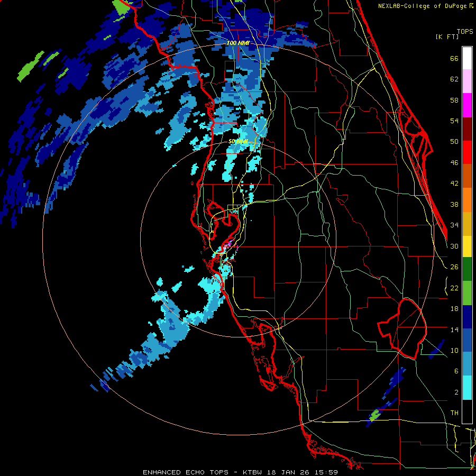The height and width of the screenshot is (476, 476).
Task: Click the legend value 46
Action: click(454, 163)
